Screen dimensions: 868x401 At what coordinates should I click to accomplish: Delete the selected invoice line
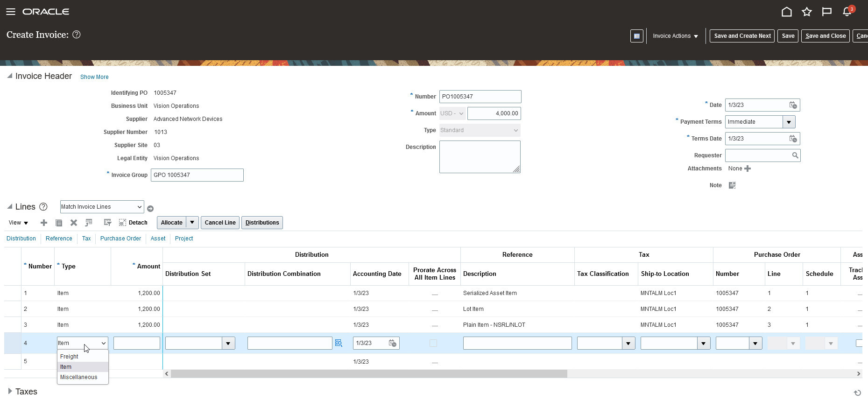point(74,223)
